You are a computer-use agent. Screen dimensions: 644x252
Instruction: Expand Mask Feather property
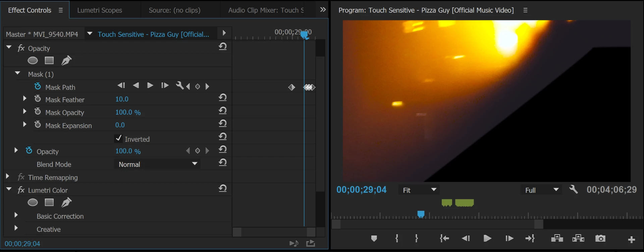click(24, 99)
